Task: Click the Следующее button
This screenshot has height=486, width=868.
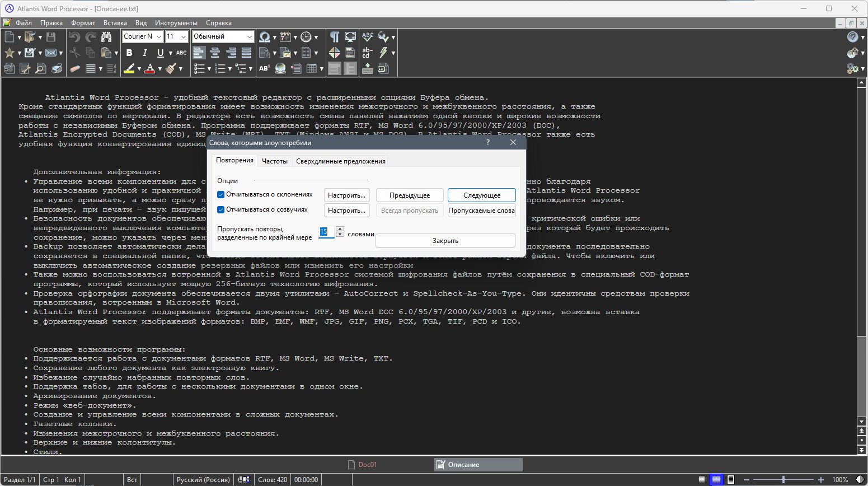Action: coord(482,195)
